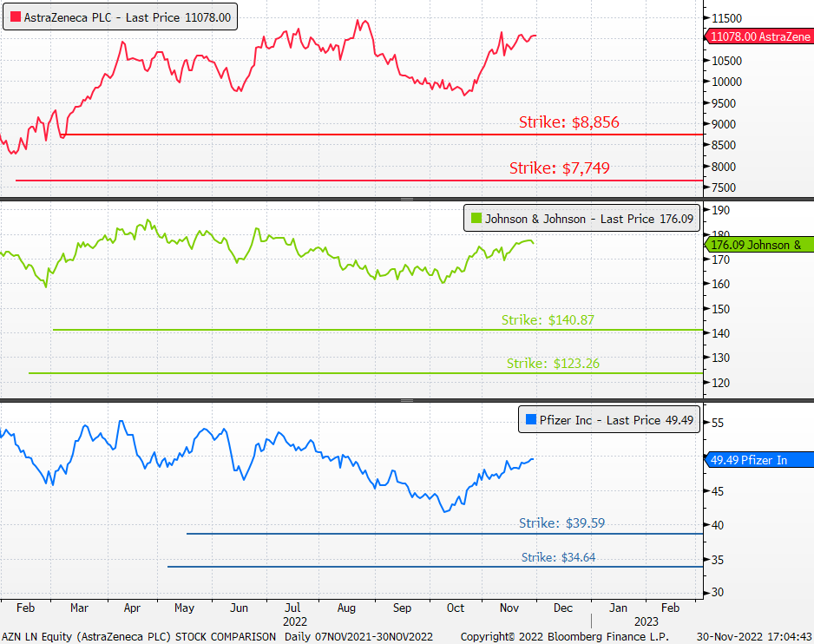The width and height of the screenshot is (814, 644).
Task: Click the 'Strike: $123.26' annotation label
Action: [x=553, y=363]
